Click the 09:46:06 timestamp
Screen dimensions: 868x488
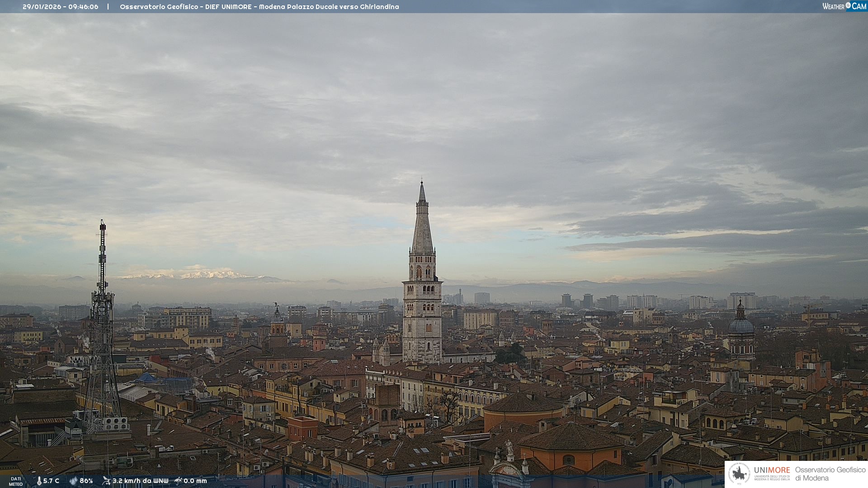83,7
